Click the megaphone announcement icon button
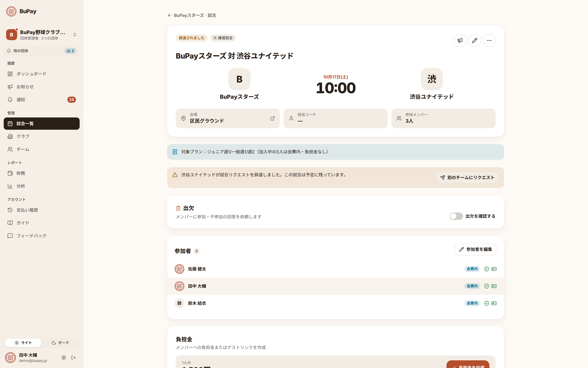Image resolution: width=588 pixels, height=368 pixels. (x=460, y=40)
